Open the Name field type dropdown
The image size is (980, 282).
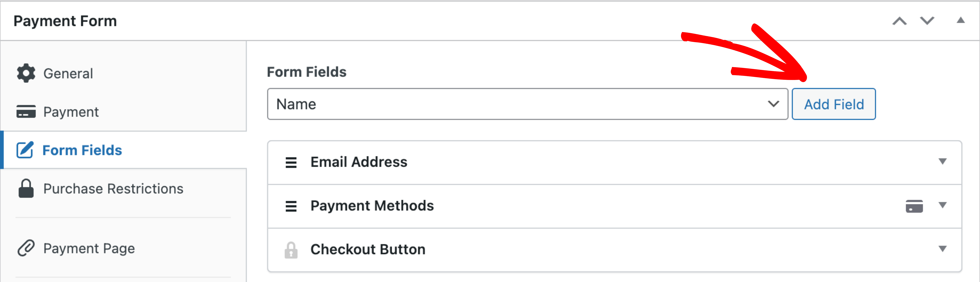pos(527,104)
